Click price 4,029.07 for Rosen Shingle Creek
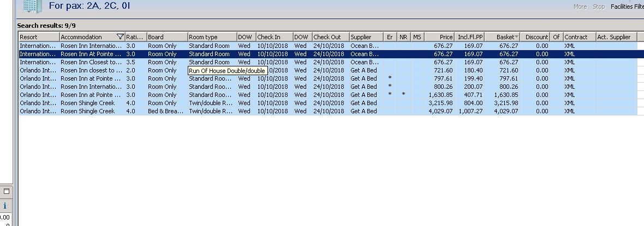The width and height of the screenshot is (644, 226). click(x=440, y=111)
